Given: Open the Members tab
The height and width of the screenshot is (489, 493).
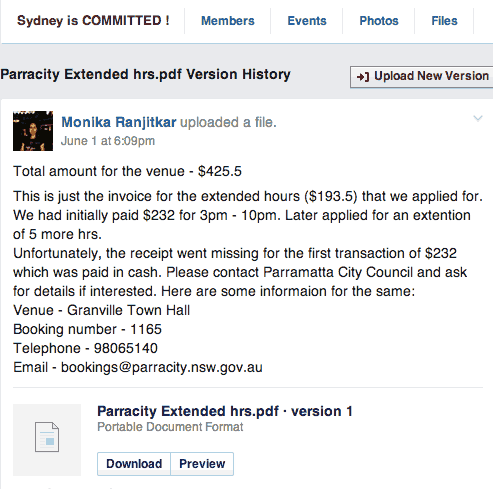Looking at the screenshot, I should coord(228,21).
